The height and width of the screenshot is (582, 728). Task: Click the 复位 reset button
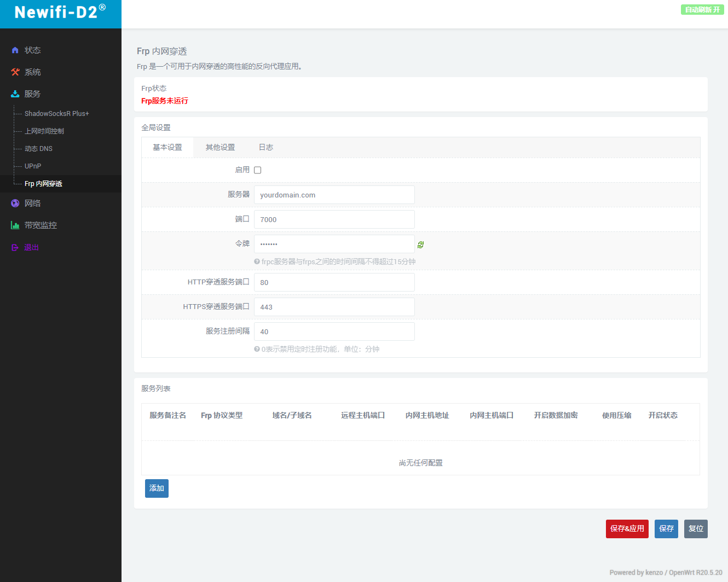696,528
